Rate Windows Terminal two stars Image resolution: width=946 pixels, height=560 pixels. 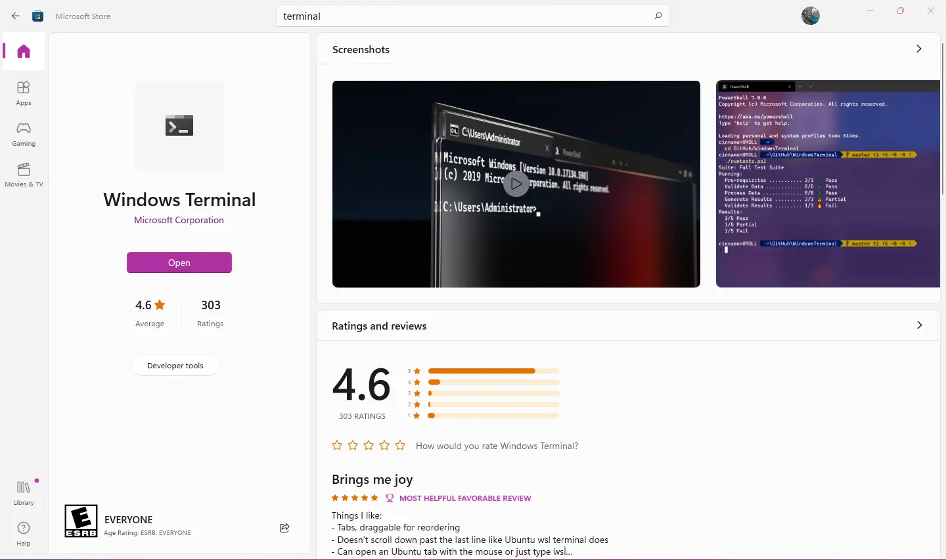tap(353, 446)
